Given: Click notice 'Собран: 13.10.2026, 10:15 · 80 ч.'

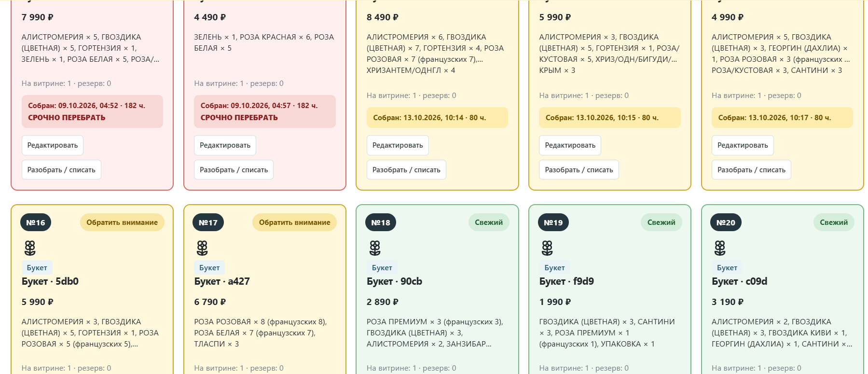Looking at the screenshot, I should point(610,118).
